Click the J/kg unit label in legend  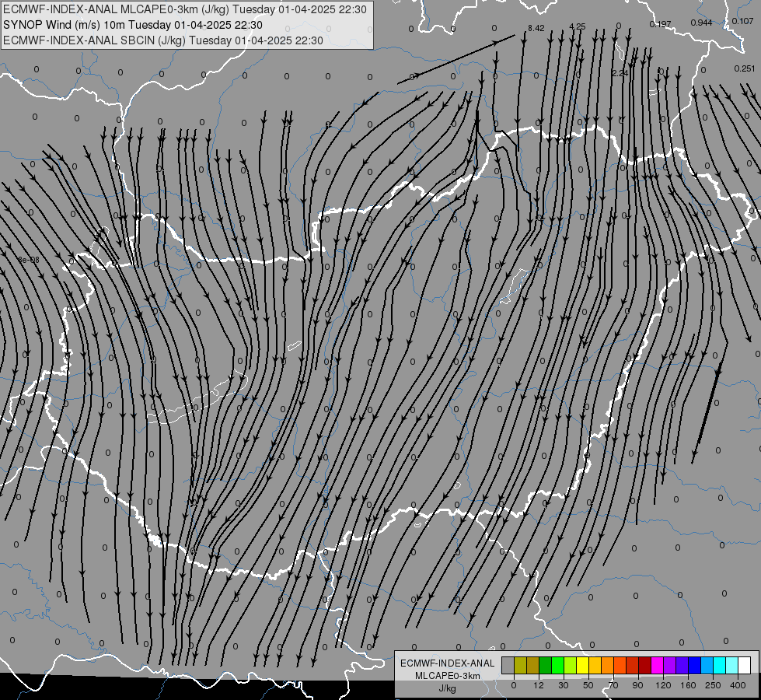[x=448, y=688]
